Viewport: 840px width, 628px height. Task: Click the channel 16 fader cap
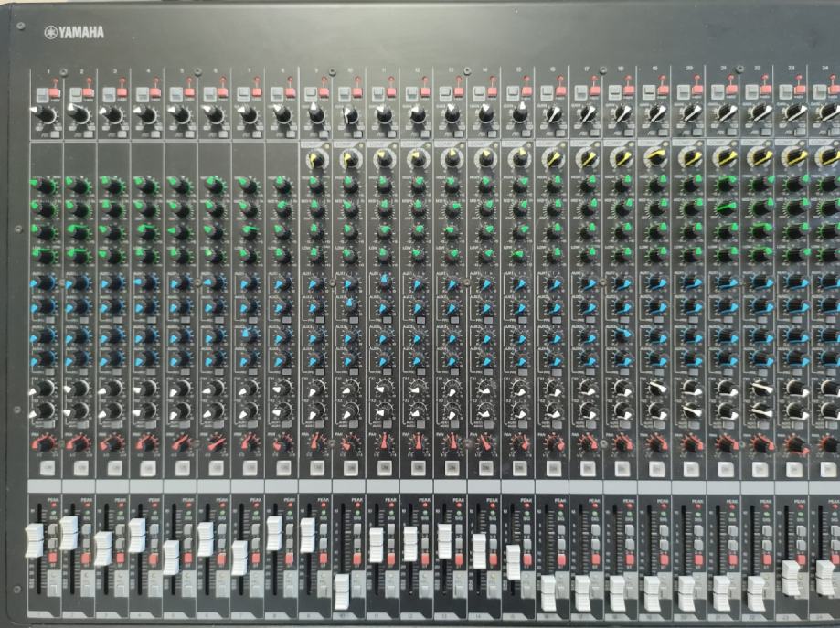click(x=548, y=593)
